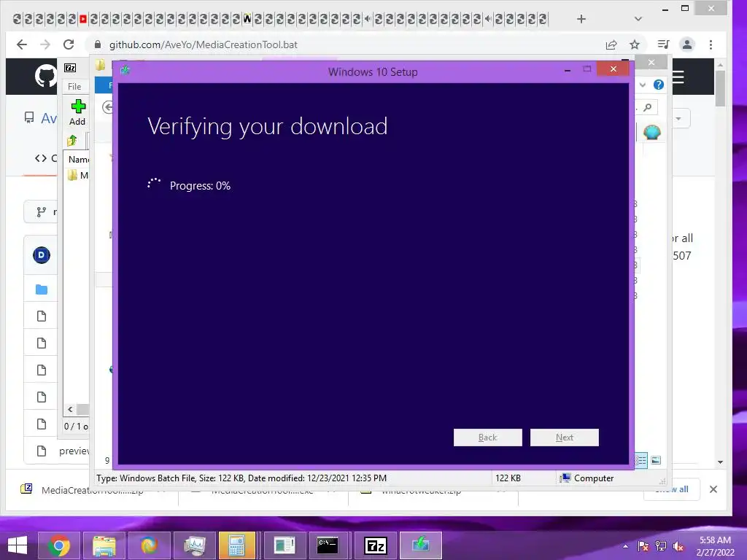The width and height of the screenshot is (747, 560).
Task: Reload the GitHub page
Action: [69, 44]
